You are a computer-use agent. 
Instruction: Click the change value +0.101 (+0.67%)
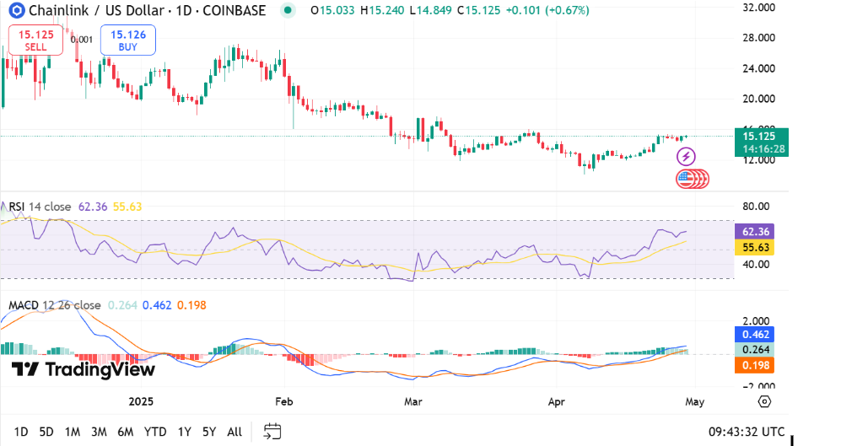tap(547, 10)
